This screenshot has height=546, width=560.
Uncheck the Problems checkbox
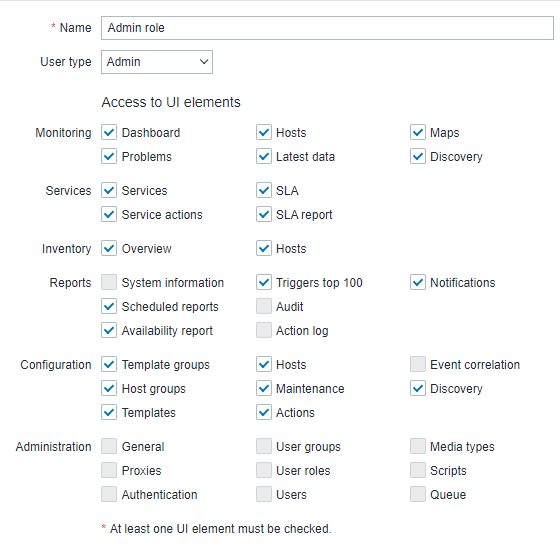[109, 156]
